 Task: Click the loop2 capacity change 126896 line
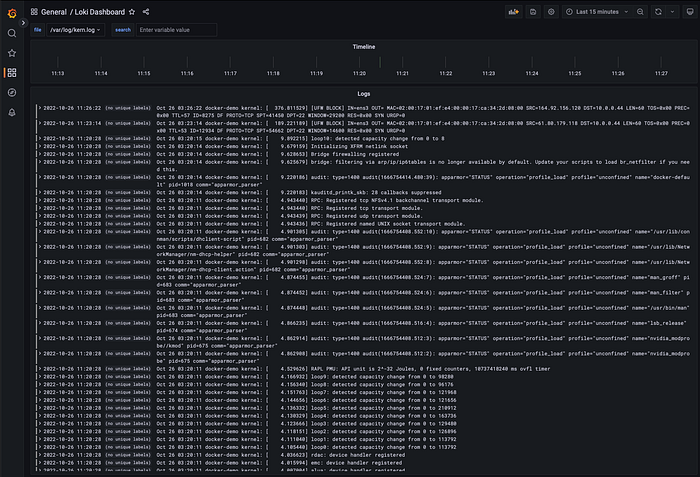click(306, 431)
